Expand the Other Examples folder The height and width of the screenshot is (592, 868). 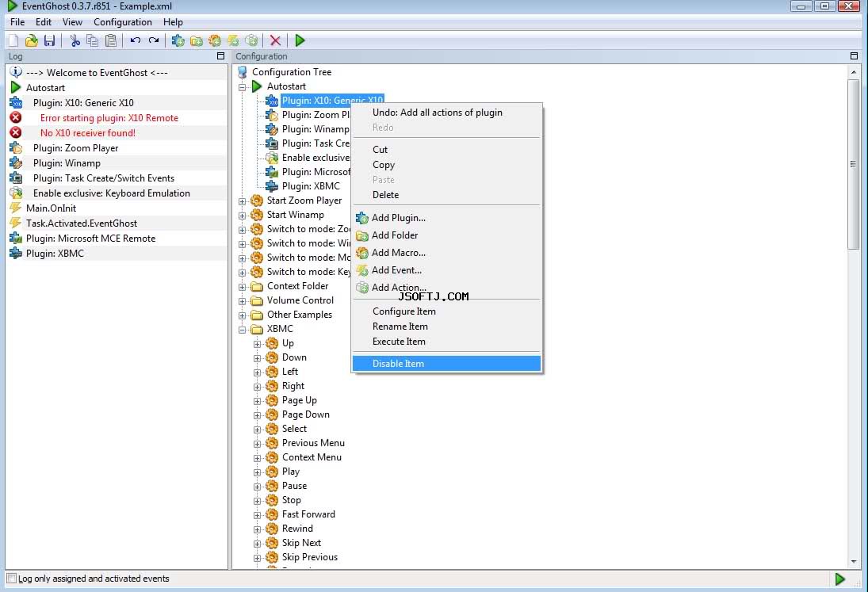(242, 316)
